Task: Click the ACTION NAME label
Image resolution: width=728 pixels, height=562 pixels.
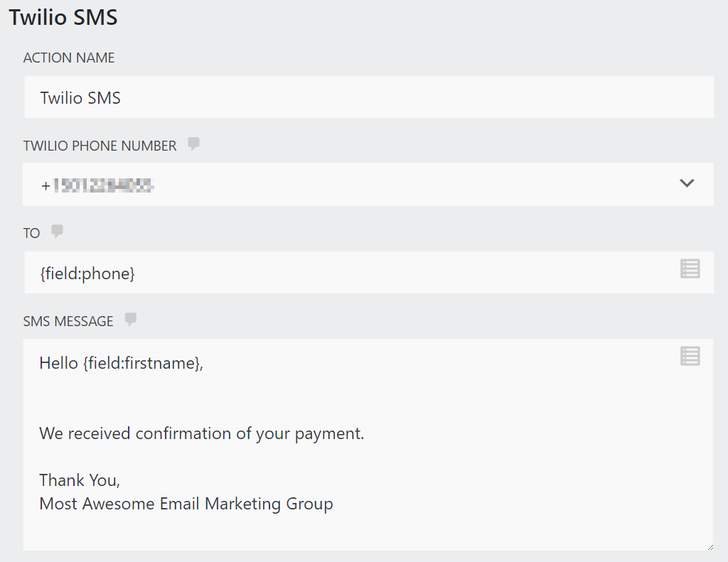Action: (69, 58)
